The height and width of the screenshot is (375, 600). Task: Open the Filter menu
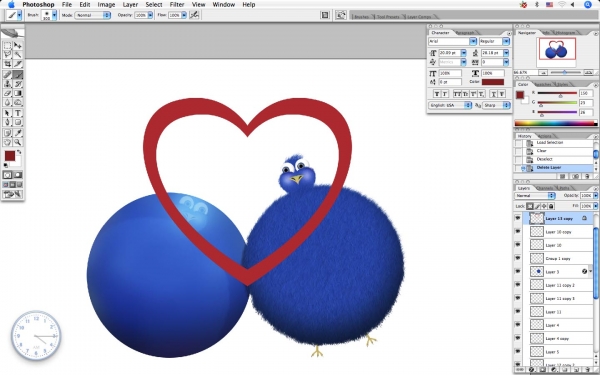coord(177,5)
